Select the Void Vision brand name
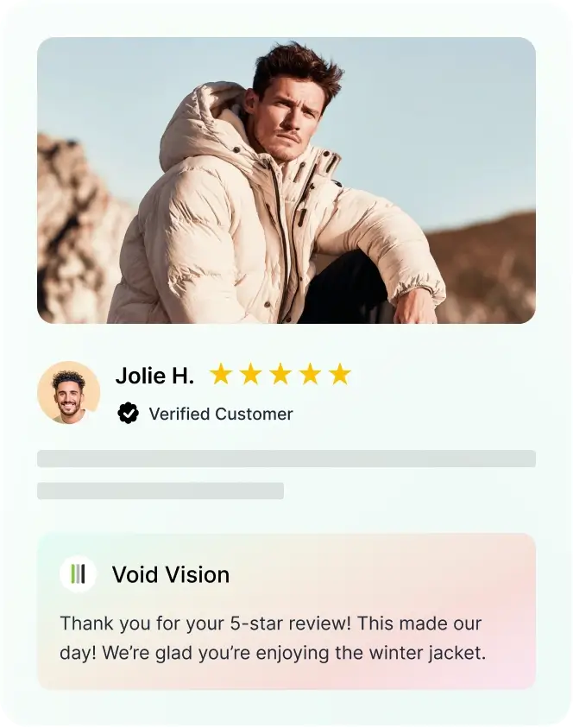 click(x=169, y=574)
